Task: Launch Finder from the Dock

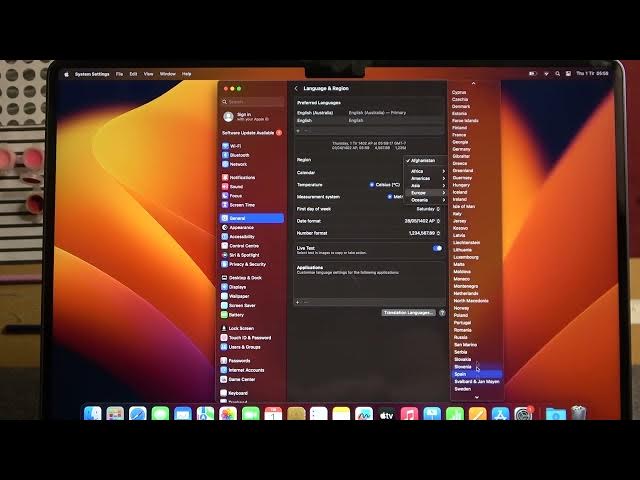Action: [x=93, y=413]
